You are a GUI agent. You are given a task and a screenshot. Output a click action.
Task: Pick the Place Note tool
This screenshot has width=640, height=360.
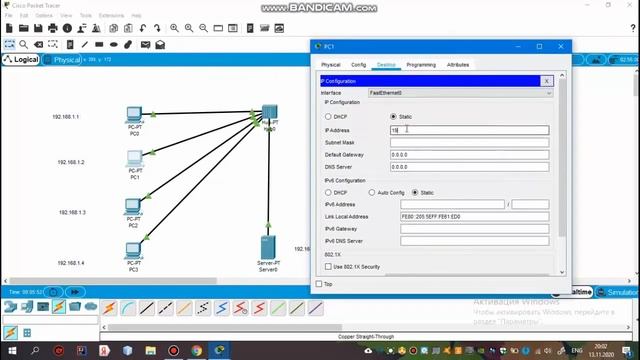pyautogui.click(x=70, y=44)
